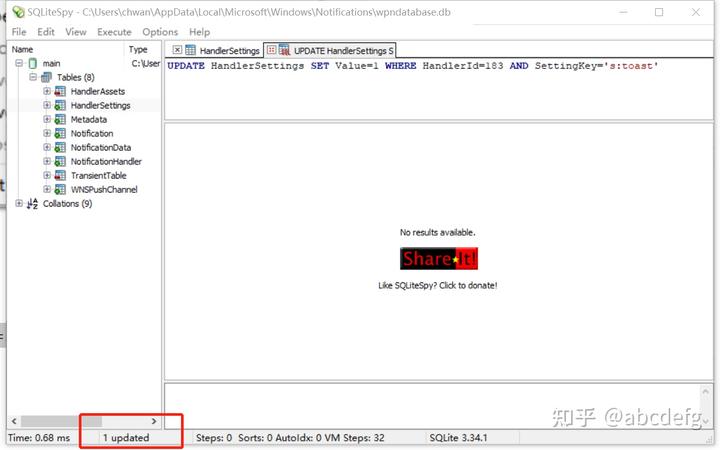Screen dimensions: 720x450
Task: Click the Share-It donate banner
Action: tap(439, 259)
